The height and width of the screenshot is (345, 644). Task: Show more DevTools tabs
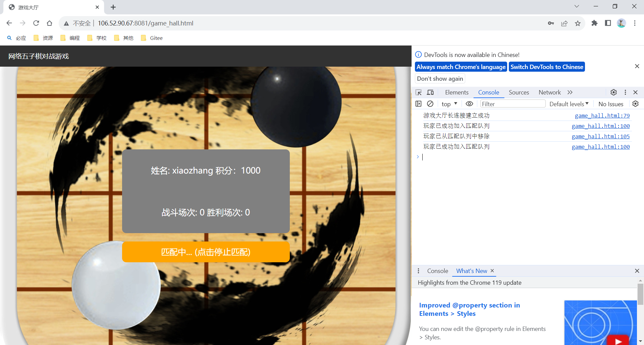point(570,92)
